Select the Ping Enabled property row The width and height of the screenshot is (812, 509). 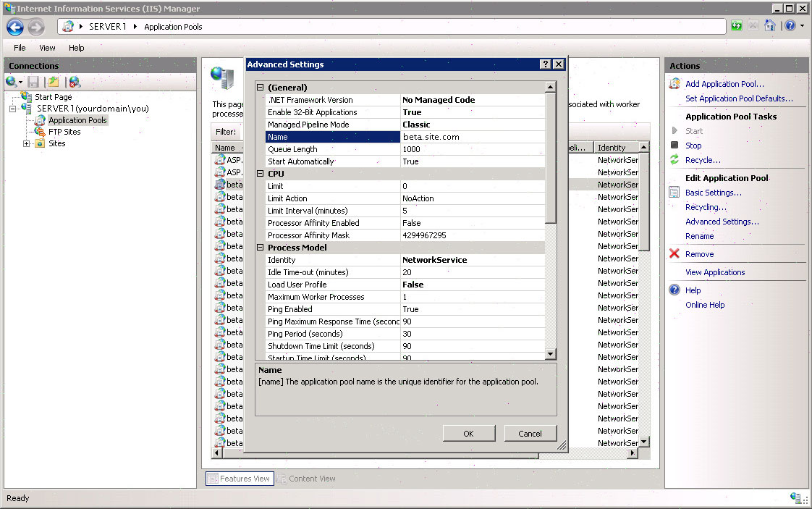[x=405, y=309]
